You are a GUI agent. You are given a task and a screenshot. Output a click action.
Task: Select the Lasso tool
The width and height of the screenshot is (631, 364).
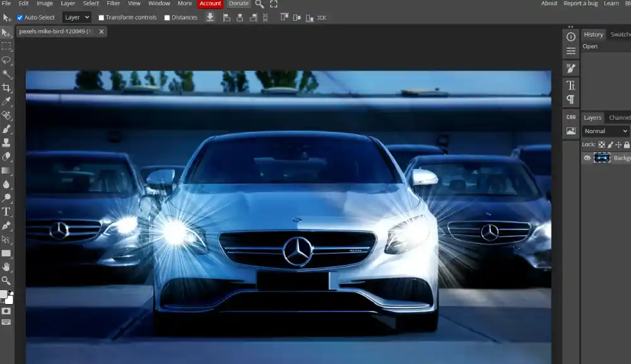pyautogui.click(x=6, y=61)
